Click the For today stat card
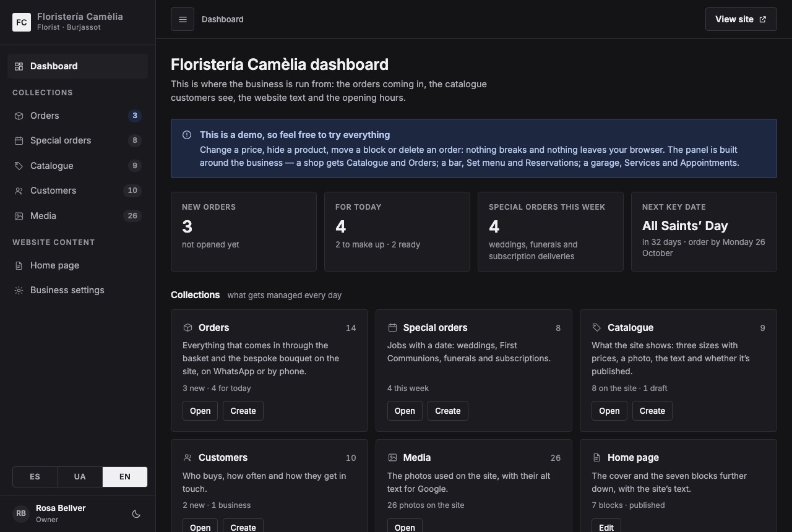This screenshot has height=532, width=792. point(397,231)
